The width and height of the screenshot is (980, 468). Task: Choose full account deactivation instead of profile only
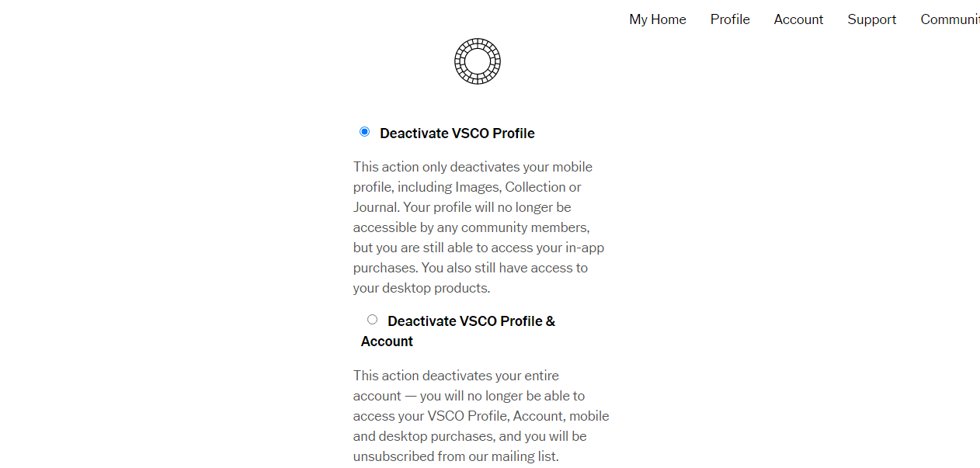click(372, 319)
